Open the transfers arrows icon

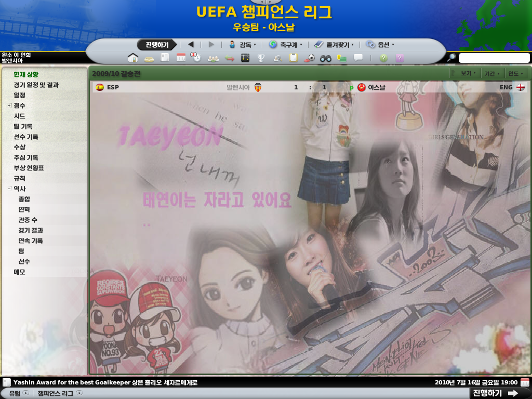tap(229, 58)
